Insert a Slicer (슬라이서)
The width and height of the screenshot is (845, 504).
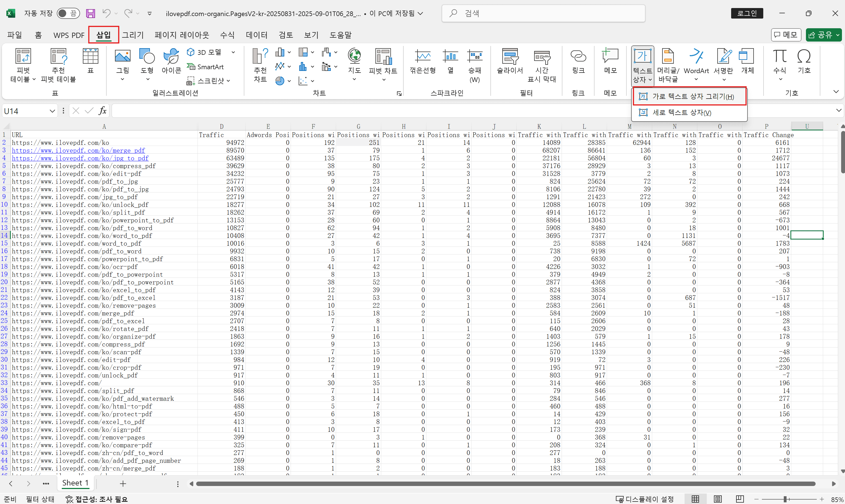coord(510,61)
